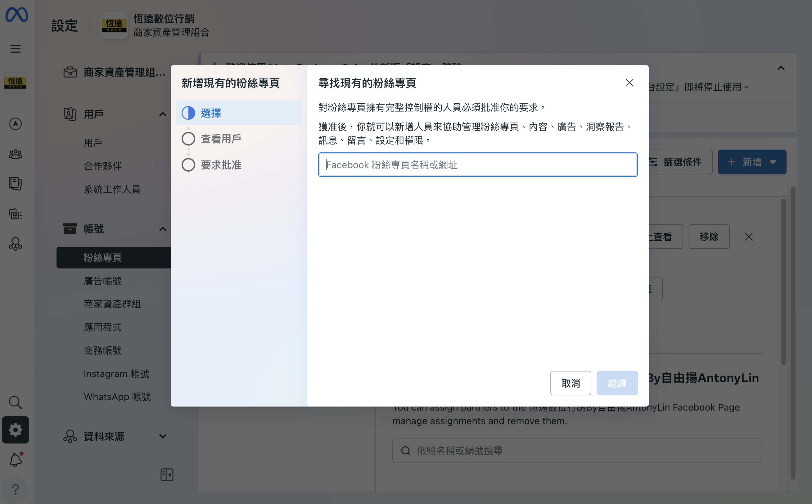The height and width of the screenshot is (504, 812).
Task: Open the ad center icon in the left rail
Action: 15,124
